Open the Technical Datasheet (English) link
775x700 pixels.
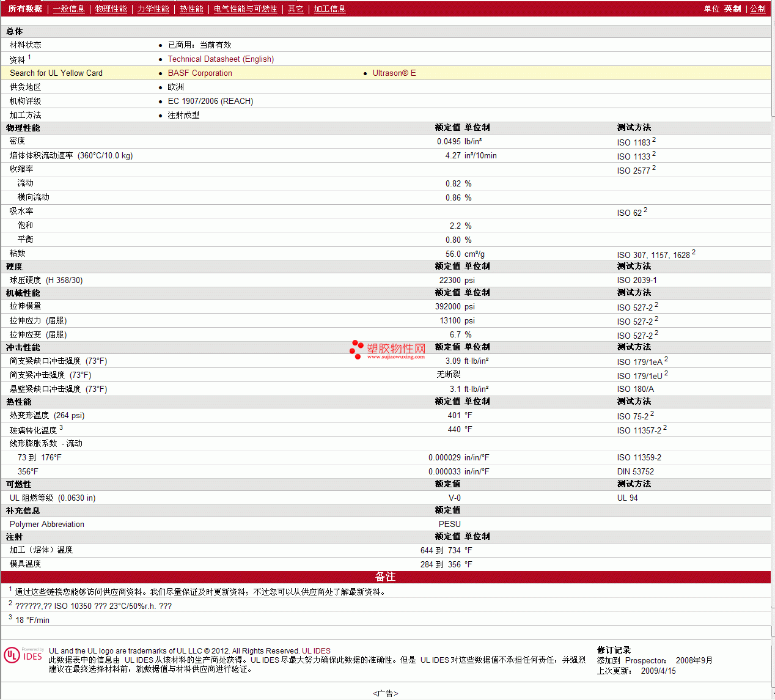[221, 59]
